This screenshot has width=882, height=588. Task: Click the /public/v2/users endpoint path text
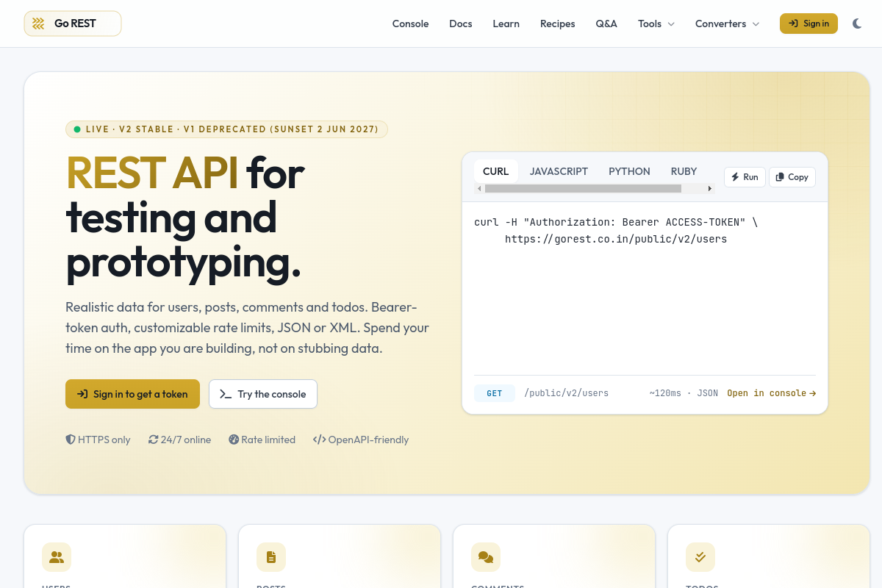tap(566, 393)
